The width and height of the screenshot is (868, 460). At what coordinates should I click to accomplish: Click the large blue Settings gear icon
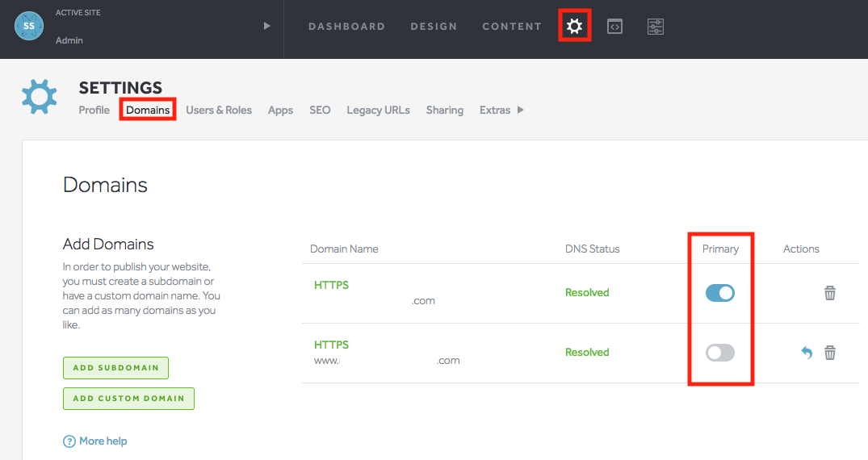click(40, 96)
